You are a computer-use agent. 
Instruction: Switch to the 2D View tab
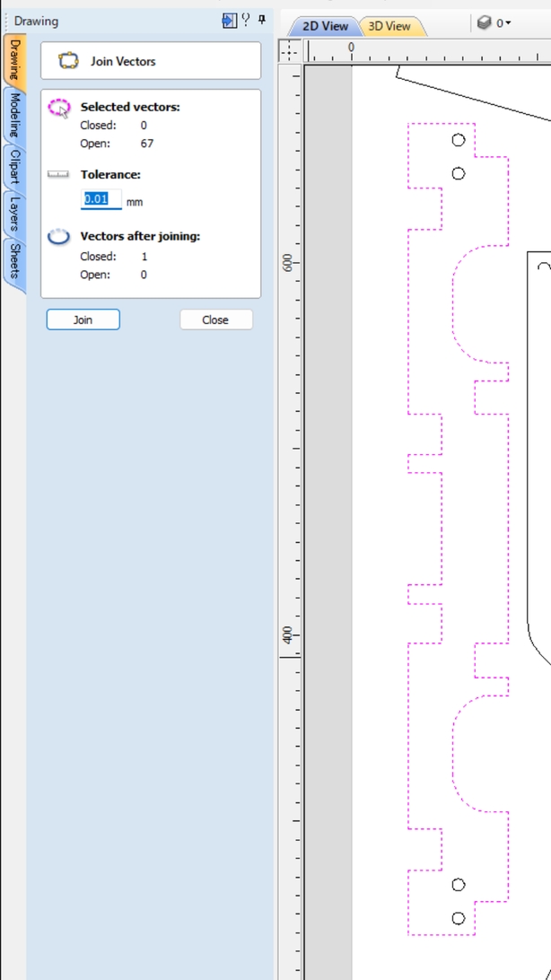point(325,26)
